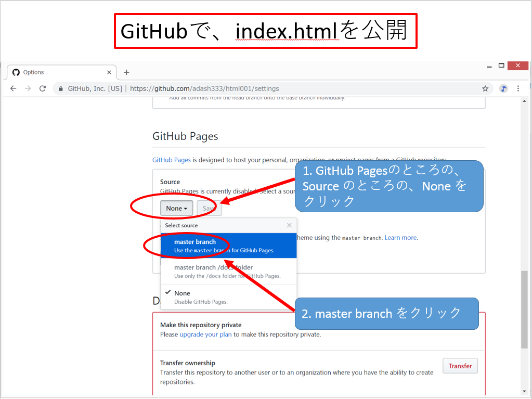Close the Options browser tab

point(109,72)
